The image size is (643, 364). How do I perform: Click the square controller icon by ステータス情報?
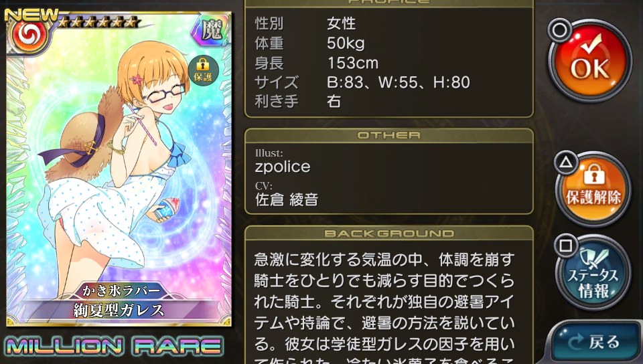click(x=566, y=246)
